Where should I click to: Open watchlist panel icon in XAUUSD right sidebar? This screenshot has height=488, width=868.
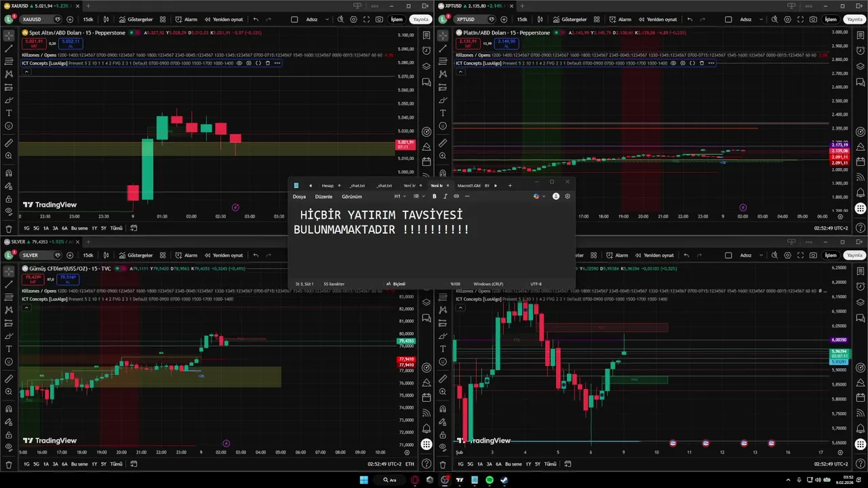click(427, 35)
